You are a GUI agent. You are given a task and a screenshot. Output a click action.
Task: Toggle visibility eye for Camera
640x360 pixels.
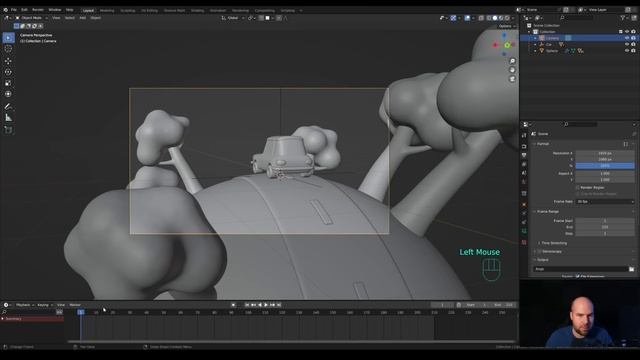(627, 38)
